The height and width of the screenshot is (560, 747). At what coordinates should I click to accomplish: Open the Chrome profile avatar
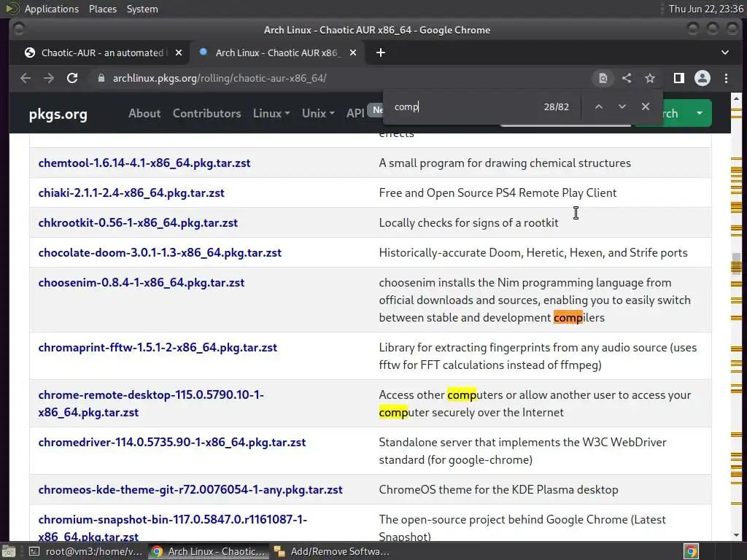pyautogui.click(x=703, y=78)
